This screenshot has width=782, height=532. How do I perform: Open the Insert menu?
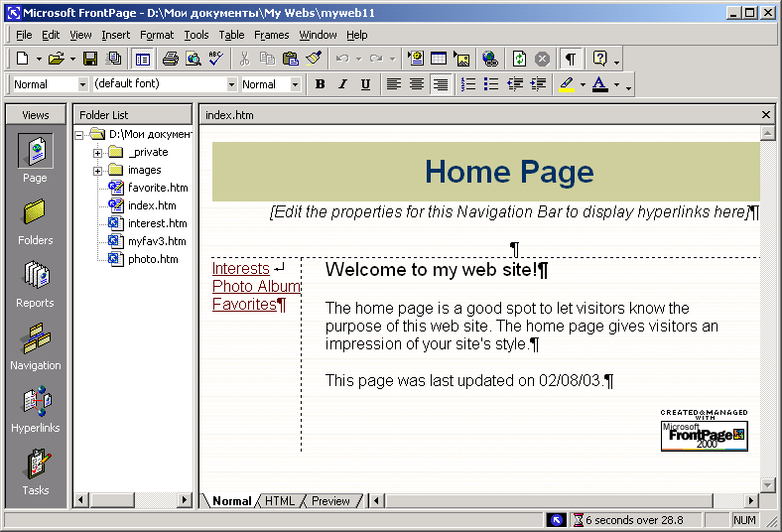[116, 35]
